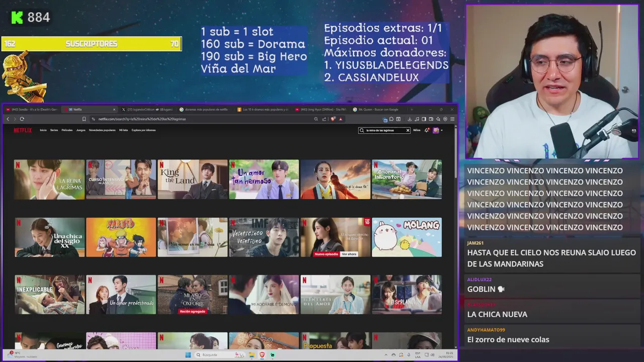Bookmark this page icon
Image resolution: width=644 pixels, height=362 pixels.
pyautogui.click(x=84, y=119)
